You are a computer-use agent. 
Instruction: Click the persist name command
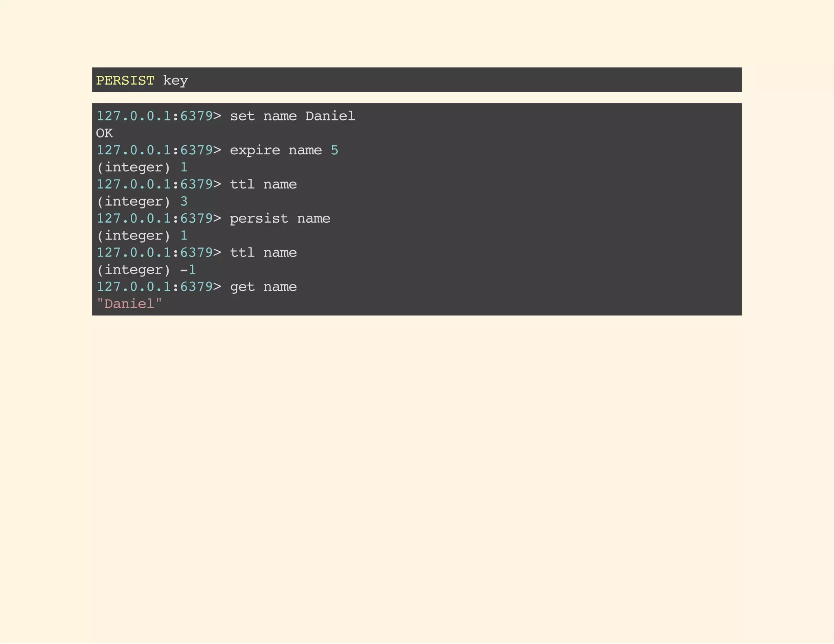click(280, 219)
